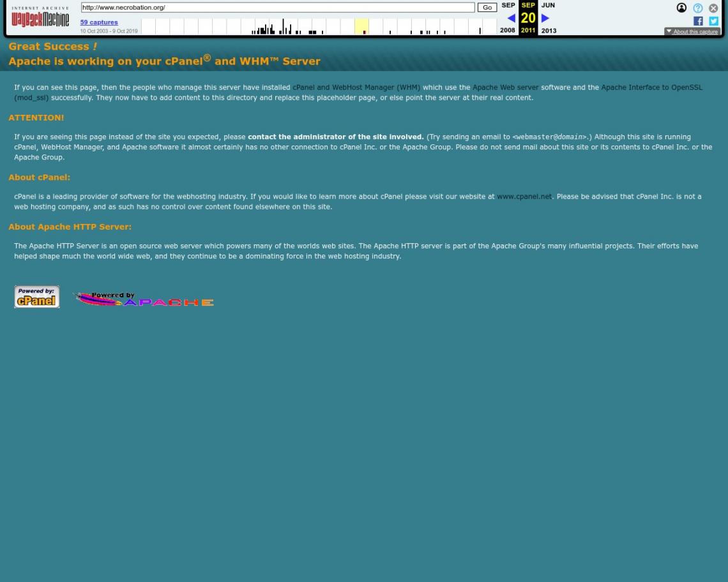Share capture on Twitter
Screen dimensions: 728x582
click(713, 21)
